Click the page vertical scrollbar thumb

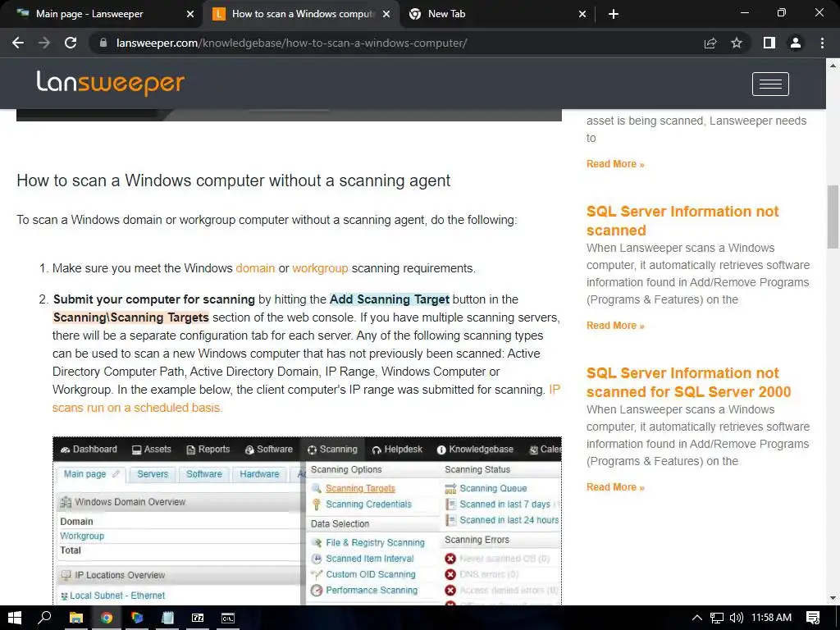(x=833, y=216)
